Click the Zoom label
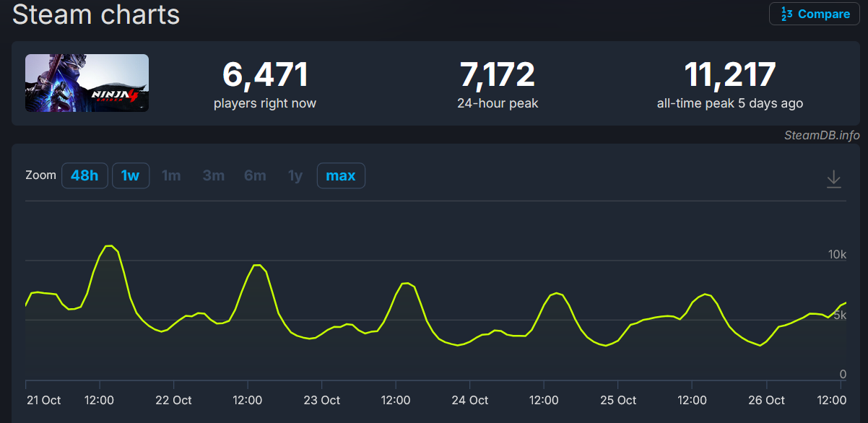The height and width of the screenshot is (423, 868). click(40, 175)
